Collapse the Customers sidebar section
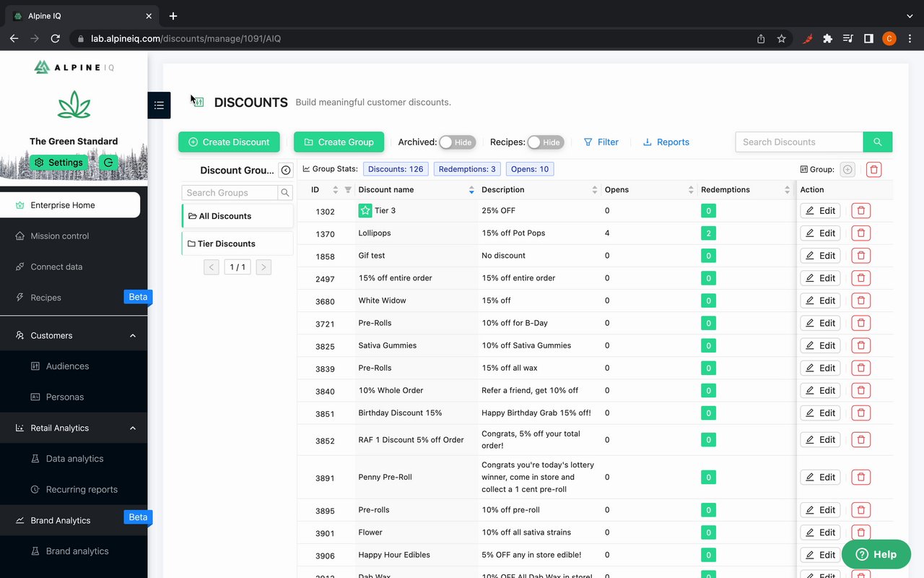Image resolution: width=924 pixels, height=578 pixels. coord(133,336)
